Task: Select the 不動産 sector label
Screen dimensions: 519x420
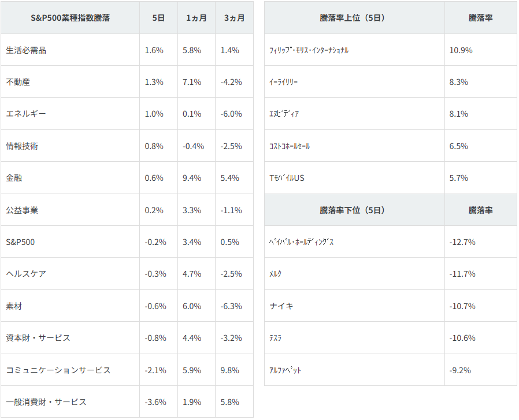Action: tap(18, 82)
